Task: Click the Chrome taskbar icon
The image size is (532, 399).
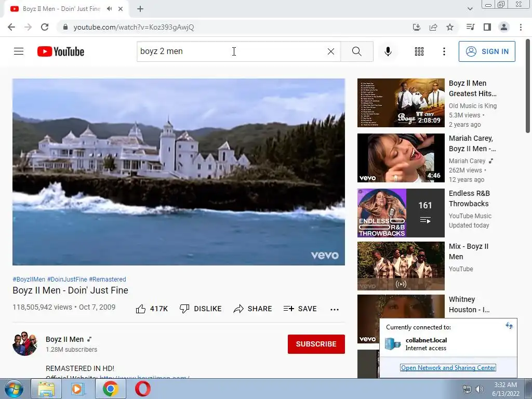Action: pos(110,389)
